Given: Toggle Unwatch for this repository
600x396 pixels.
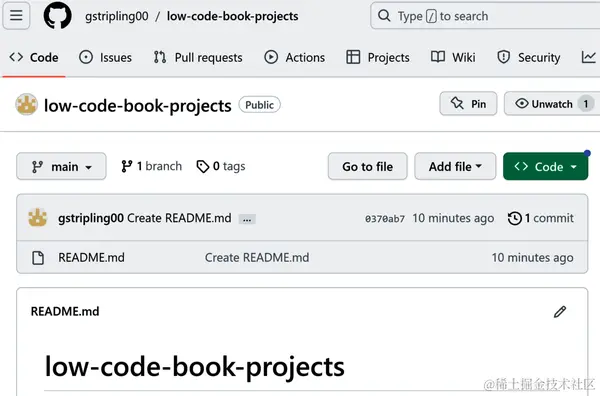Looking at the screenshot, I should [552, 104].
